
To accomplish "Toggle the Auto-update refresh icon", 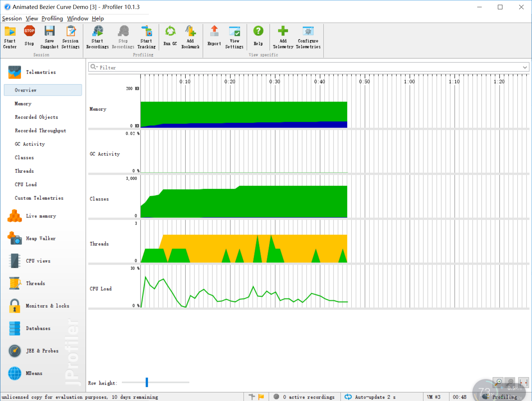I will tap(348, 397).
